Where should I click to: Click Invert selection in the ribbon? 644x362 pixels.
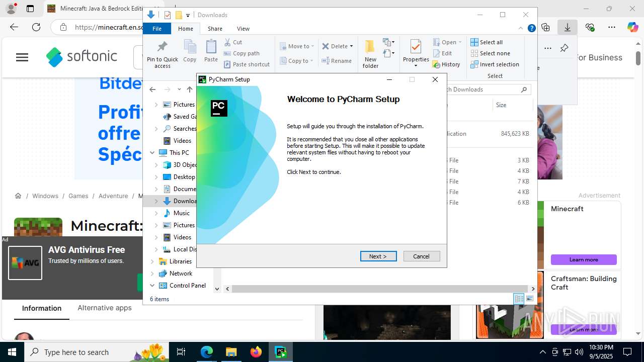point(495,64)
